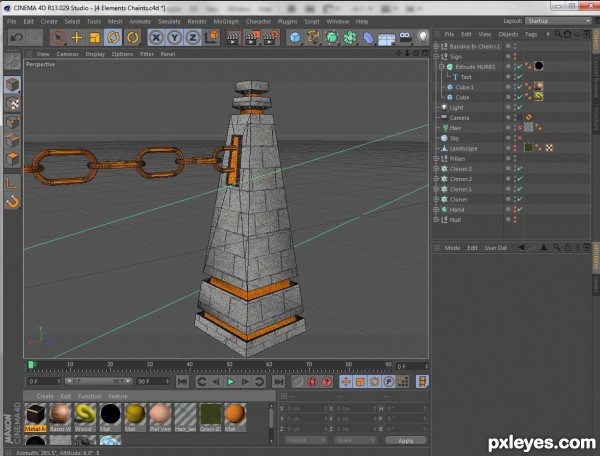The width and height of the screenshot is (600, 456).
Task: Open the File menu
Action: click(12, 21)
